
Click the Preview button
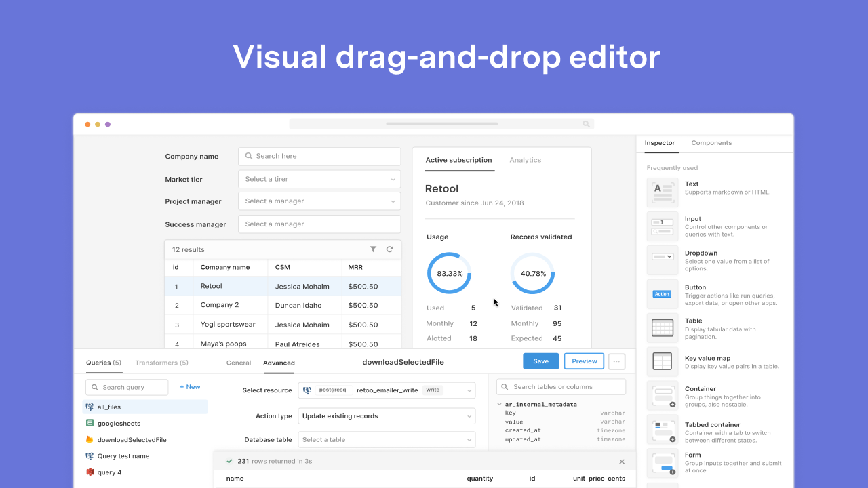[584, 361]
